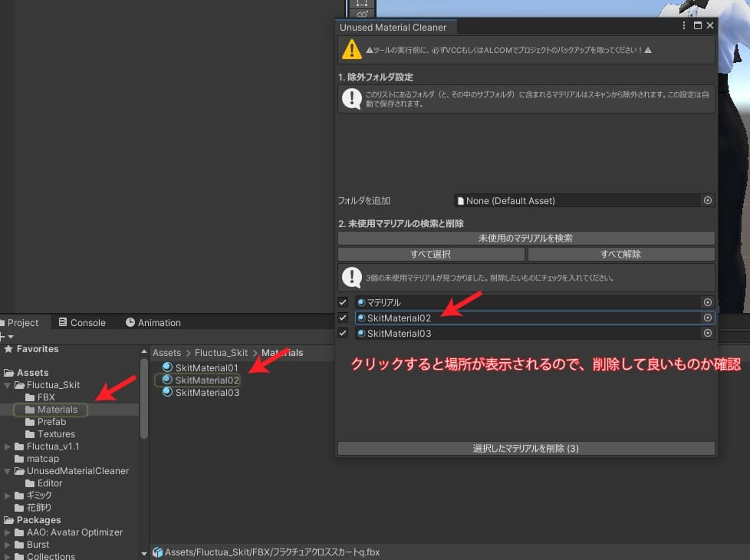
Task: Toggle the SkitMaterial03 checkbox
Action: tap(343, 334)
